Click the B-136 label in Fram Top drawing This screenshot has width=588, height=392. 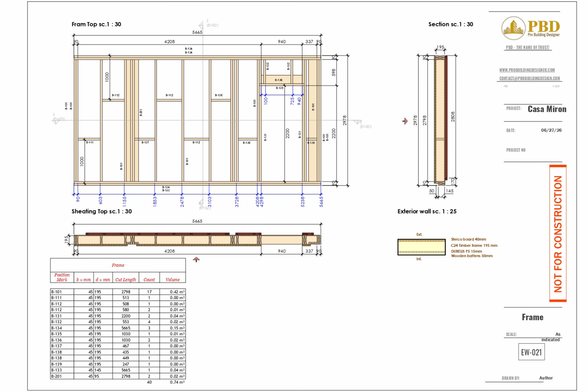[x=279, y=80]
